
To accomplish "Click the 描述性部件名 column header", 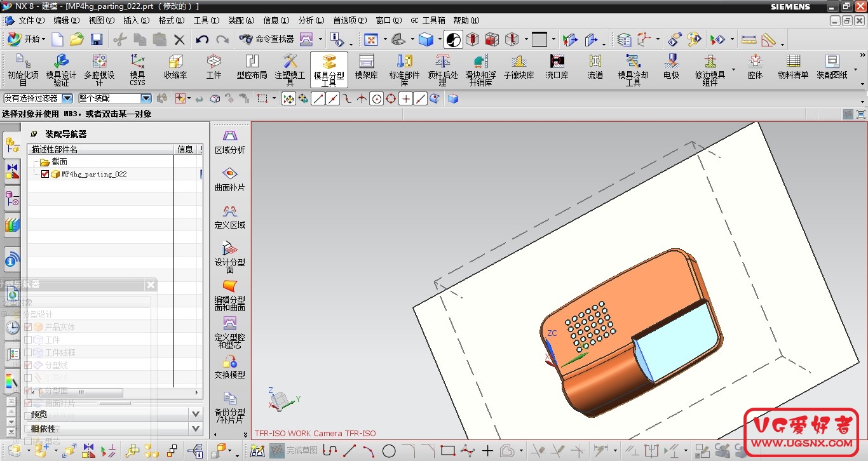I will coord(100,149).
